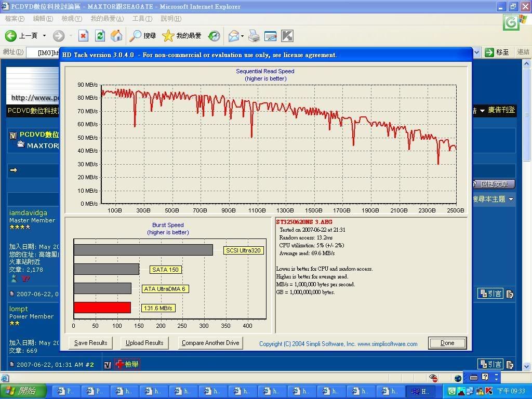Click the green G tray icon

[x=452, y=391]
